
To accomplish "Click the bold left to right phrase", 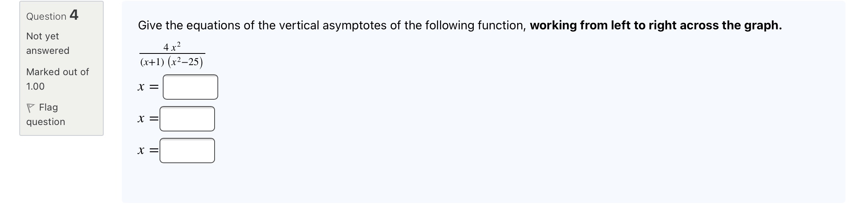I will pos(655,25).
